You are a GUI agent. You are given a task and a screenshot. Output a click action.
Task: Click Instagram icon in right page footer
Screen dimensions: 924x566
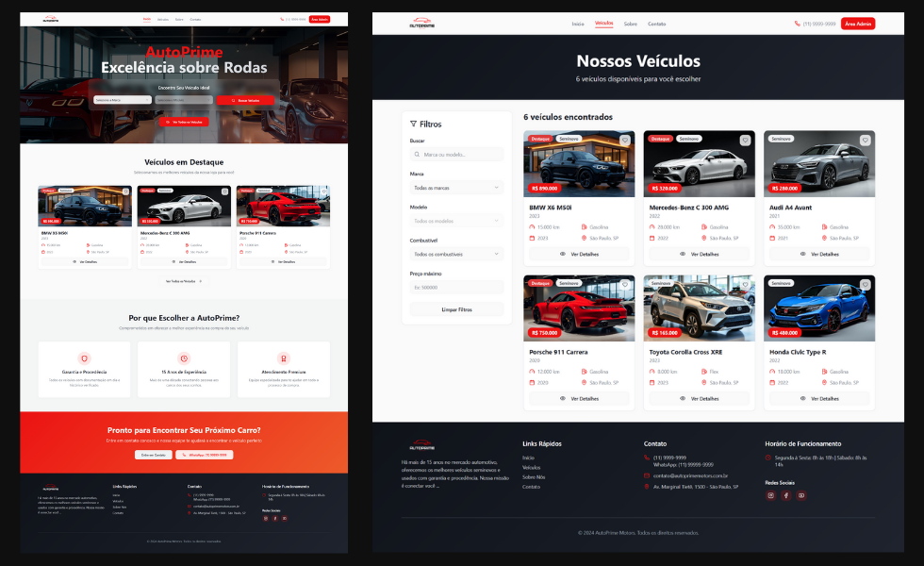[x=770, y=495]
